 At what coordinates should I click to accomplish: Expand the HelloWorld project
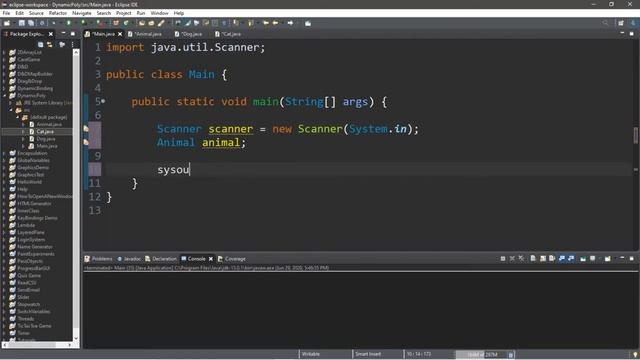coord(4,182)
